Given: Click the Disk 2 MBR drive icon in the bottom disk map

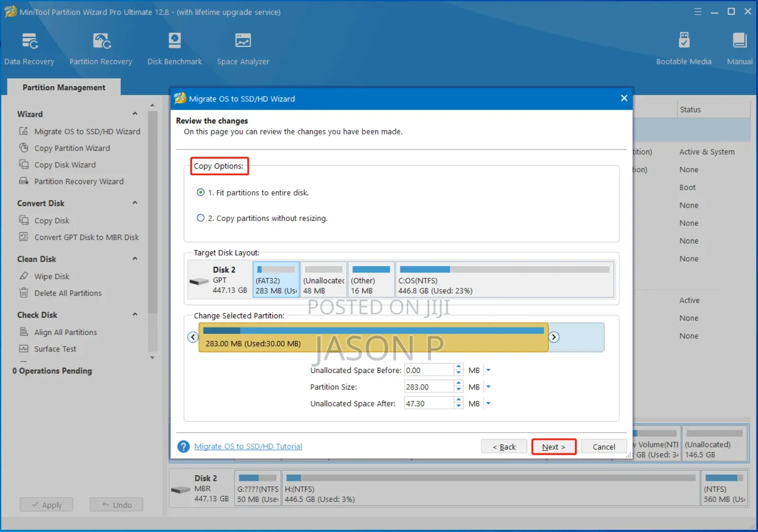Looking at the screenshot, I should [x=180, y=490].
